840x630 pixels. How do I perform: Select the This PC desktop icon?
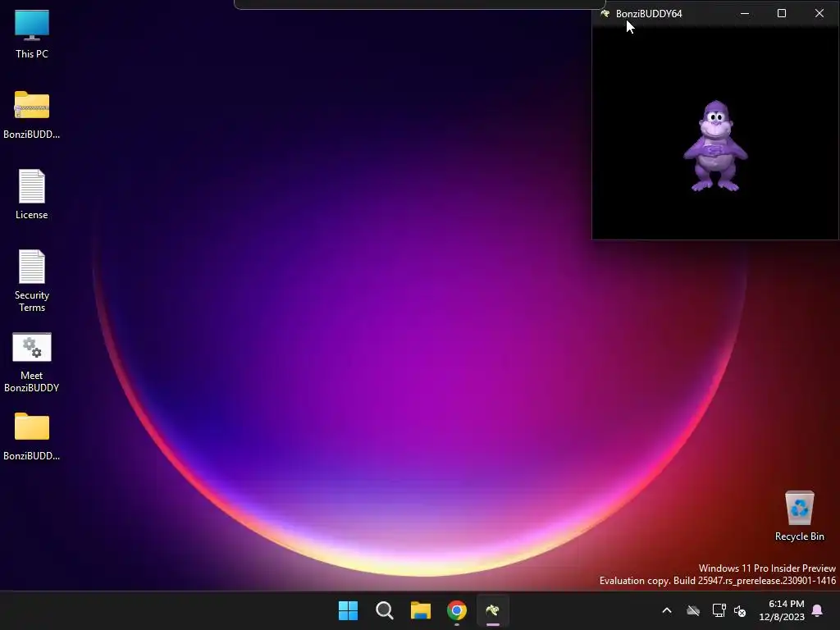[x=32, y=34]
